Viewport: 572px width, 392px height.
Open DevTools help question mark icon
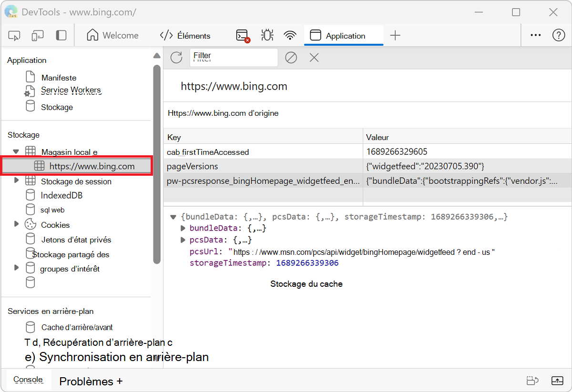(558, 35)
